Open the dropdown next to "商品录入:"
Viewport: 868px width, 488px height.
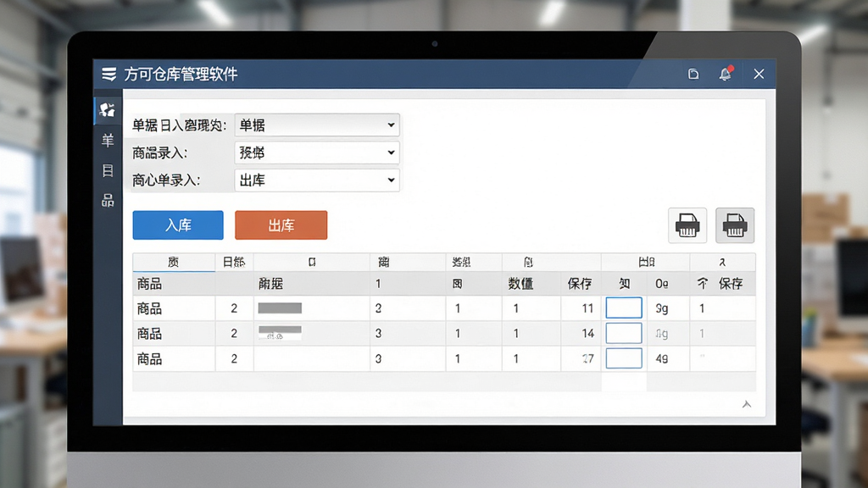click(317, 152)
